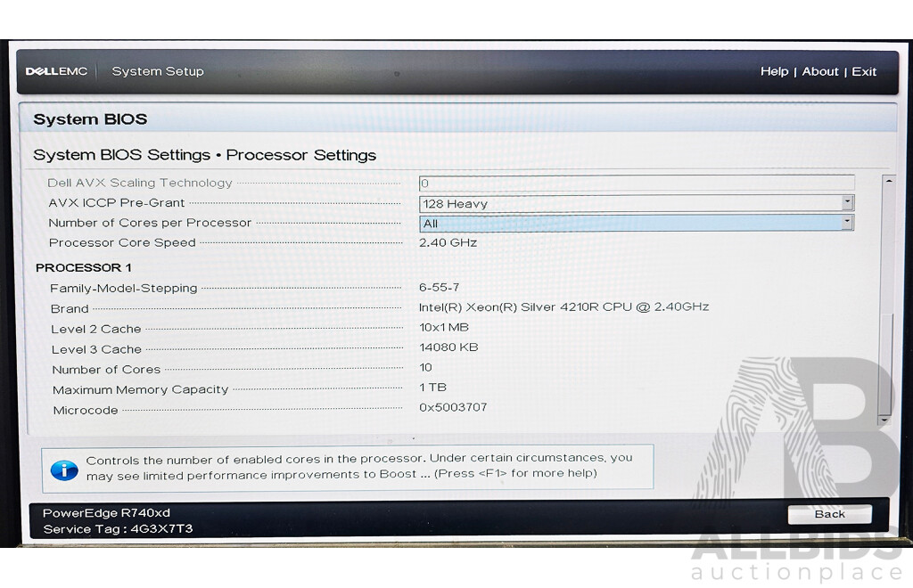Click the 'Family-Model-Stepping' label
913x588 pixels.
(x=123, y=289)
